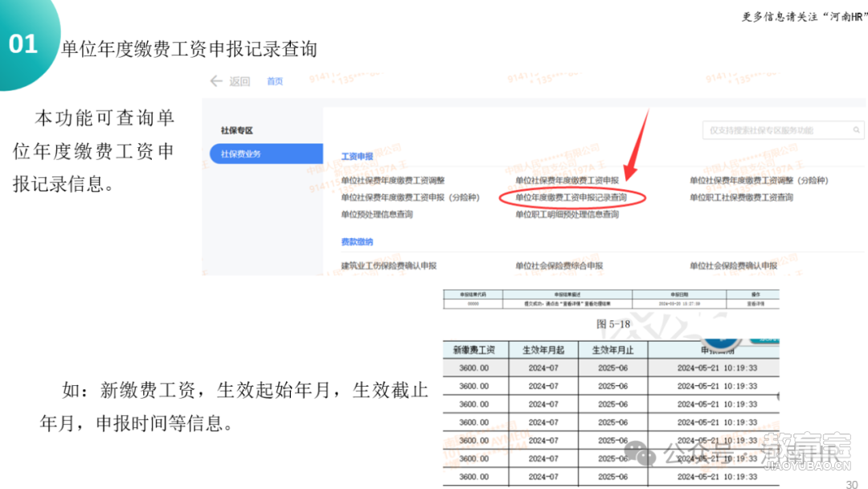Select the 社保费业务 sidebar tab
Image resolution: width=868 pixels, height=489 pixels.
pos(266,154)
